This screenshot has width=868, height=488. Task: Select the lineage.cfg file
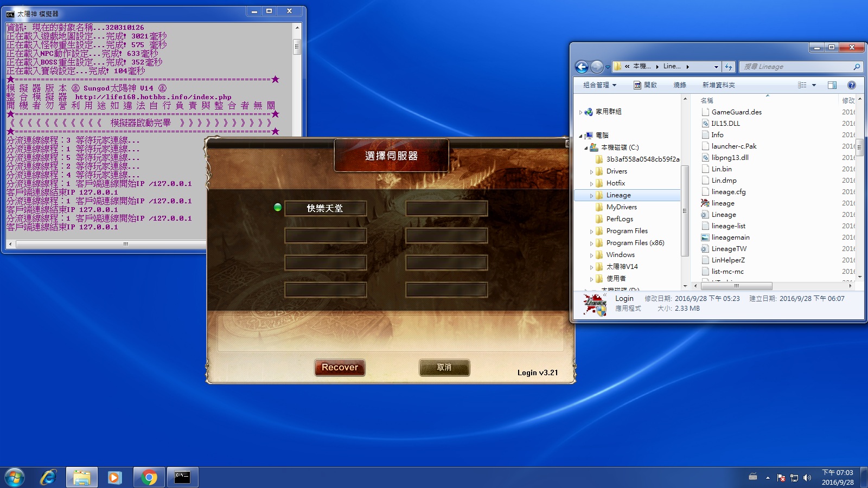(x=728, y=191)
